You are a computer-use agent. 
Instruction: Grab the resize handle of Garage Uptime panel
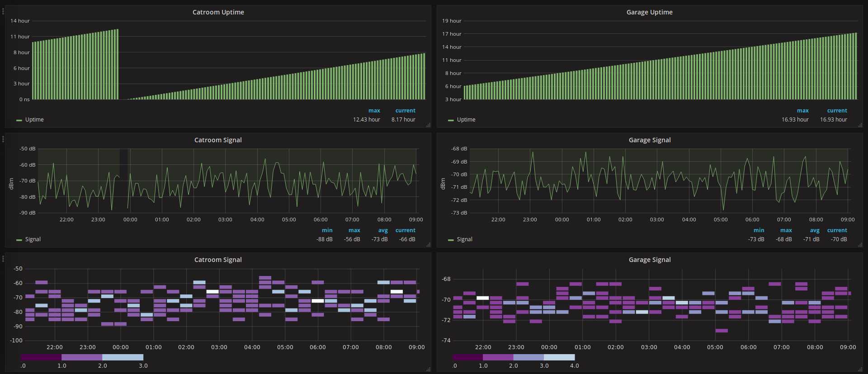coord(860,125)
